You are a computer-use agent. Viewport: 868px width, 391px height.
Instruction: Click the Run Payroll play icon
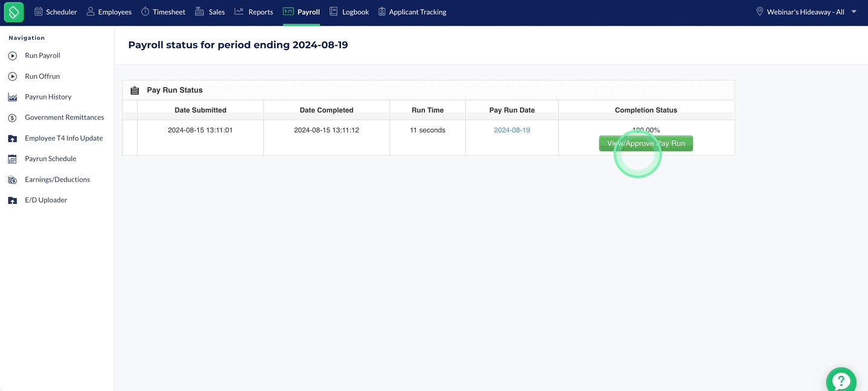[x=12, y=56]
